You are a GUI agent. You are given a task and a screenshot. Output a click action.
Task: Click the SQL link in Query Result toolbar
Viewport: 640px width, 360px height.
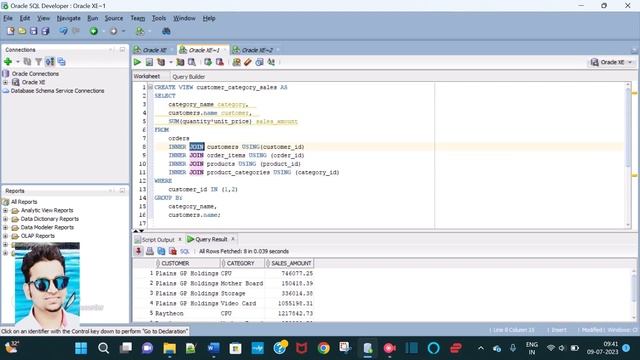[x=185, y=251]
